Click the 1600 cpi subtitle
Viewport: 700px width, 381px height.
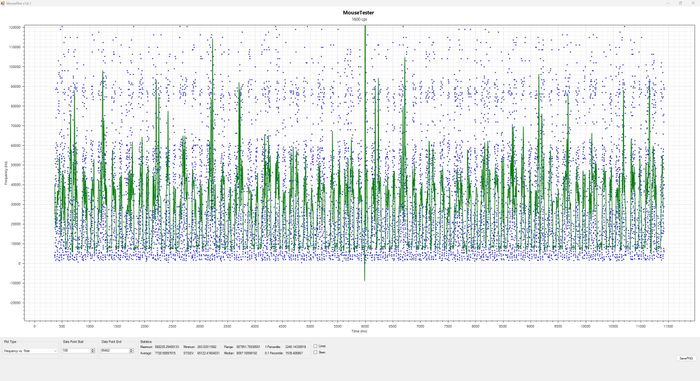coord(358,19)
